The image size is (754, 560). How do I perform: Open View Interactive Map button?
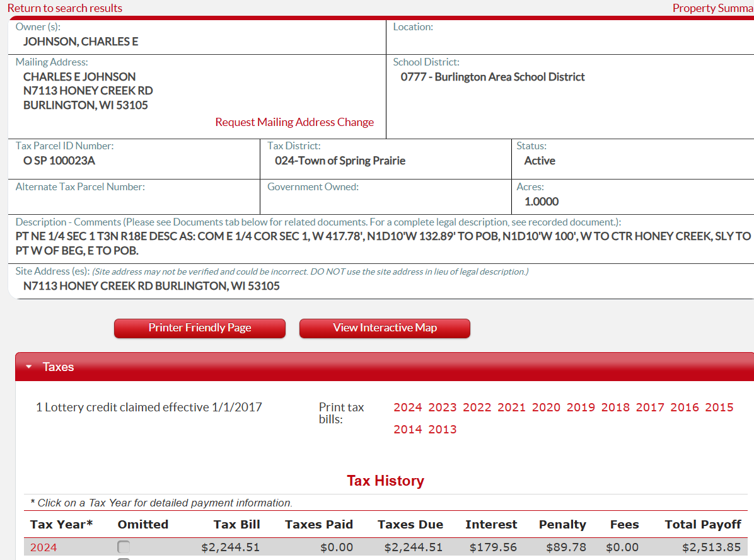(385, 328)
